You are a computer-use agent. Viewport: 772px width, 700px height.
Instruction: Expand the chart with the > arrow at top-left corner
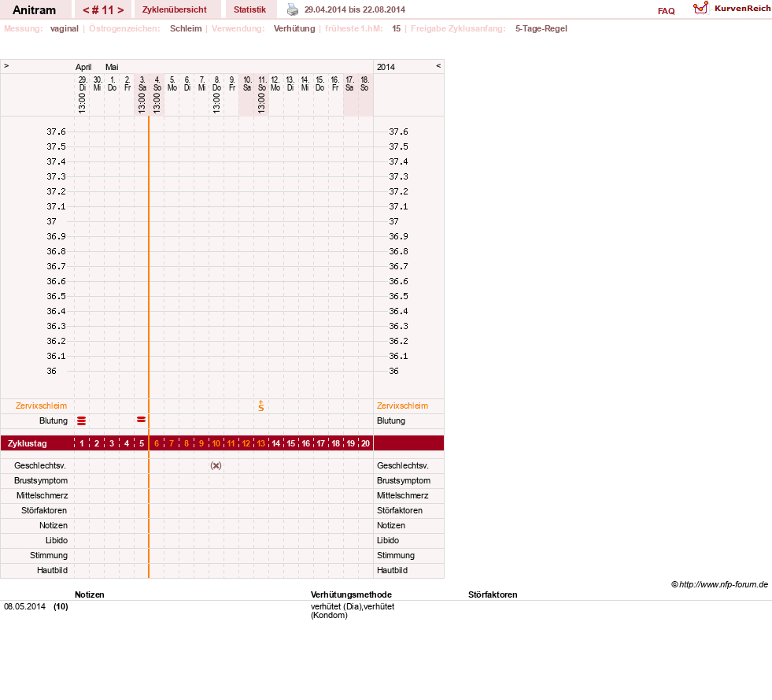(6, 65)
